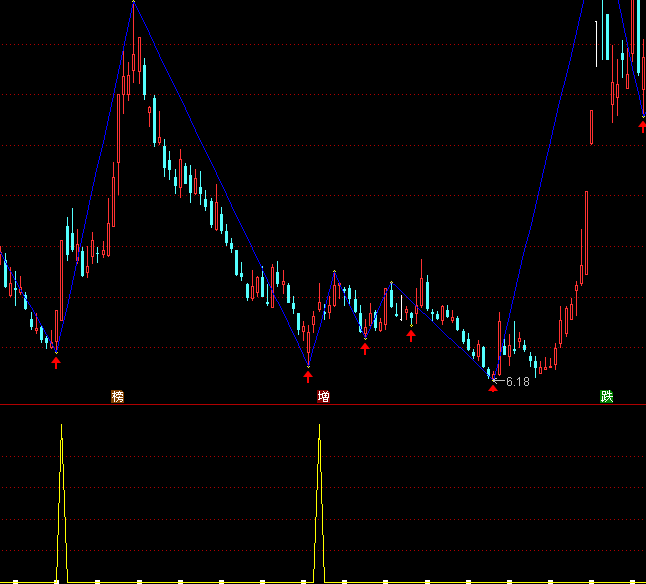This screenshot has height=584, width=646.
Task: Click the fourth red up arrow from left
Action: pos(411,335)
